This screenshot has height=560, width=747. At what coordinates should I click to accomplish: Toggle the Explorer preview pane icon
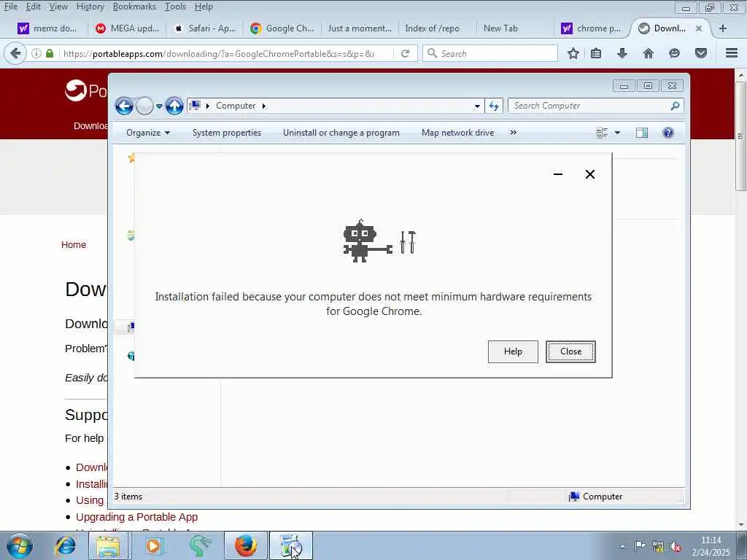click(642, 133)
